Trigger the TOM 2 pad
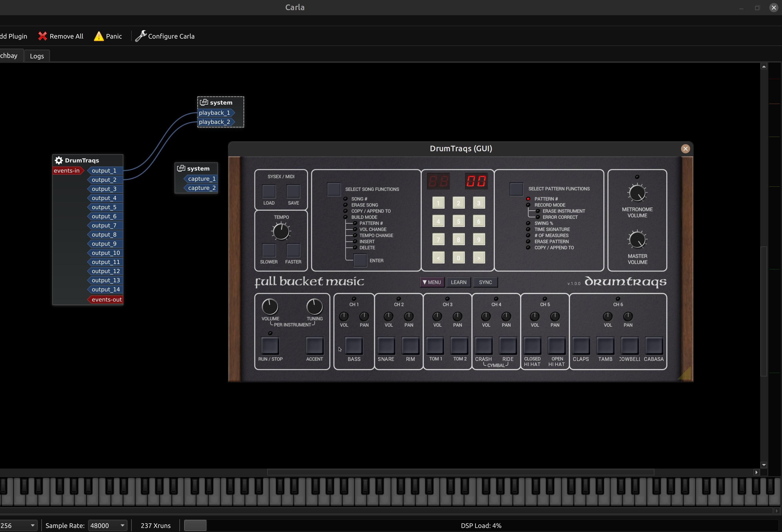The image size is (782, 532). click(459, 346)
